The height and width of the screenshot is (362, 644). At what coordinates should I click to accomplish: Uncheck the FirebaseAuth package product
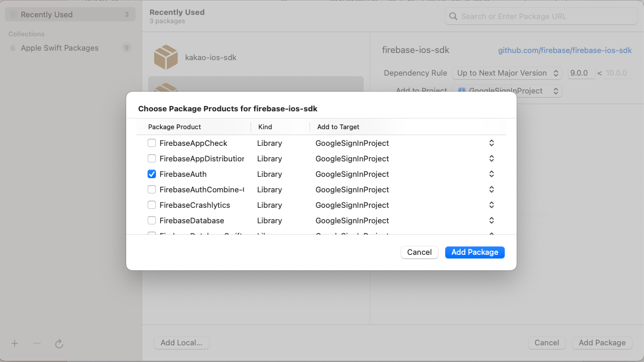coord(152,174)
